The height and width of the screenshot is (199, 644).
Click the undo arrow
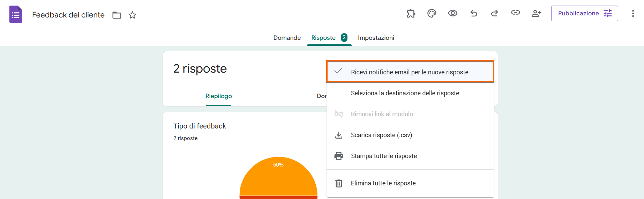473,14
